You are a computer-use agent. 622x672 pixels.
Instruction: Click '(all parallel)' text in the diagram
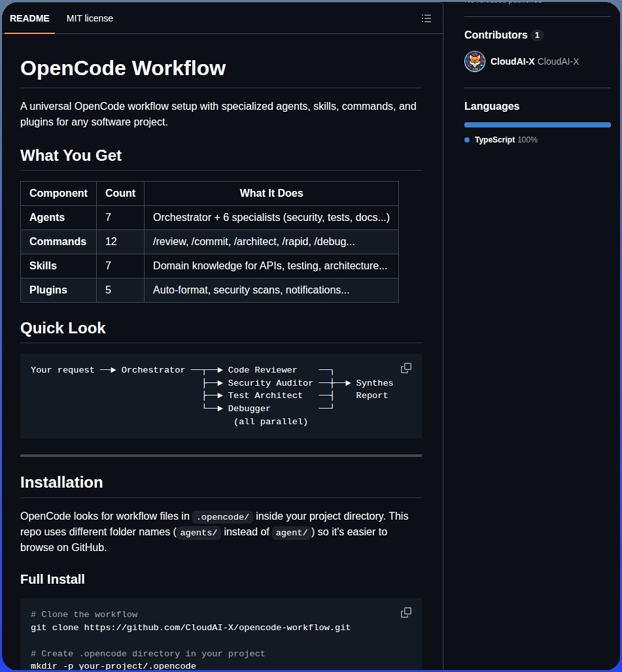click(271, 422)
